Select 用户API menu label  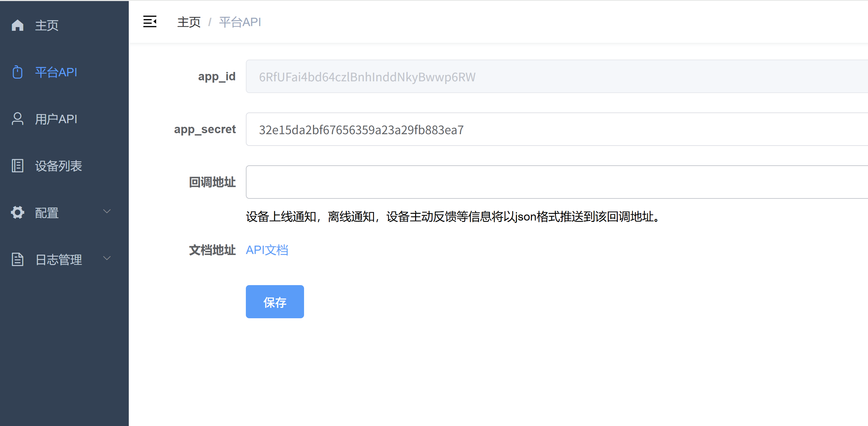[x=56, y=119]
